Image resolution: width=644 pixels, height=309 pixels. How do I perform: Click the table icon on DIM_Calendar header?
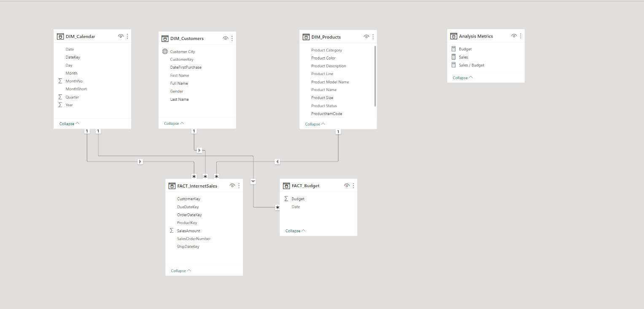[60, 36]
